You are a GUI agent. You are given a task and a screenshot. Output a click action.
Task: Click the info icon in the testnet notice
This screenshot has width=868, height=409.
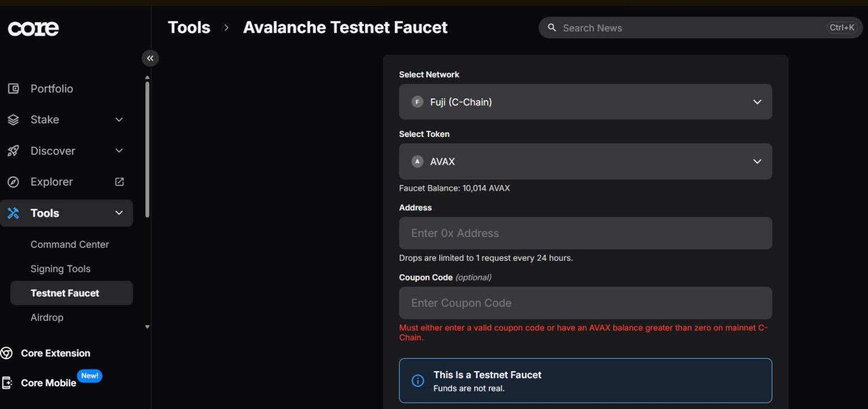418,381
